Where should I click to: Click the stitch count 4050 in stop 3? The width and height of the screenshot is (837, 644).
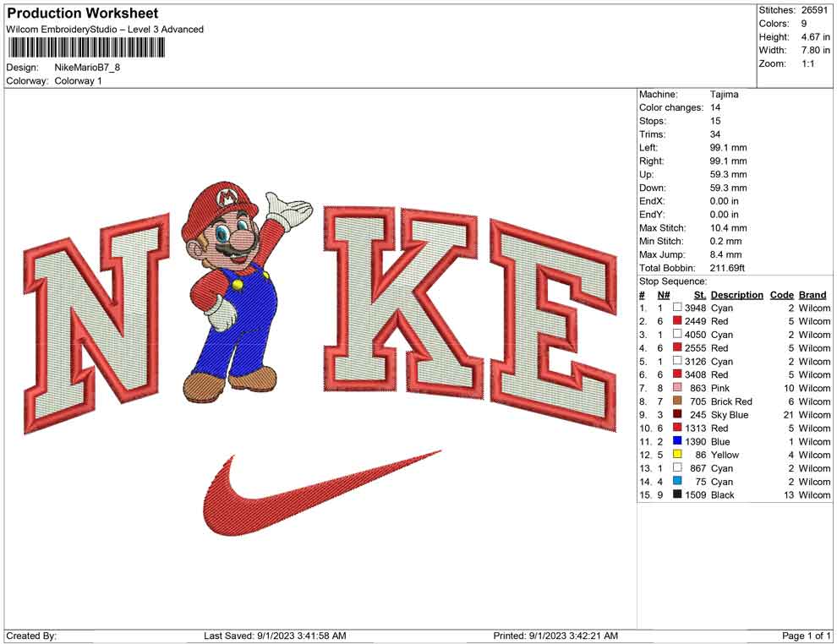(695, 335)
